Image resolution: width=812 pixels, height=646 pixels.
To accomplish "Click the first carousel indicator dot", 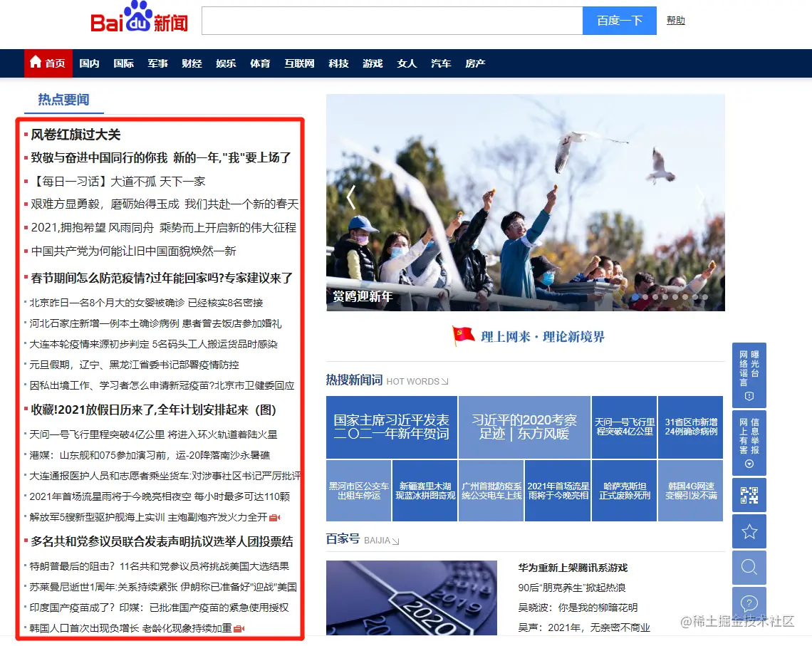I will click(636, 297).
